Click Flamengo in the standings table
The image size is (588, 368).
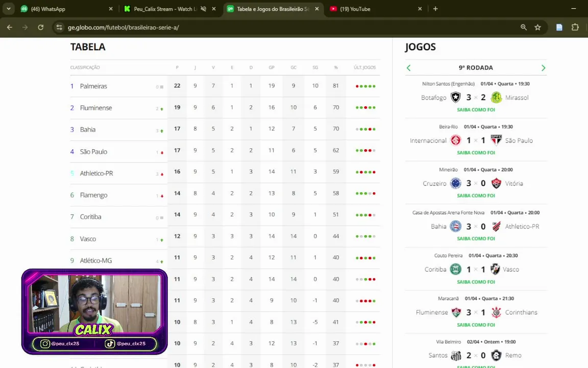pos(94,195)
